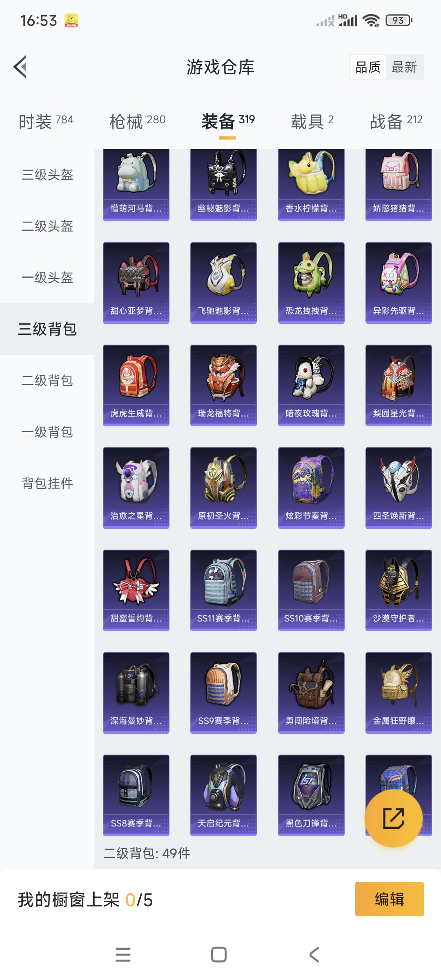Switch sorting to 最新 newest
Viewport: 441px width, 980px height.
[404, 67]
